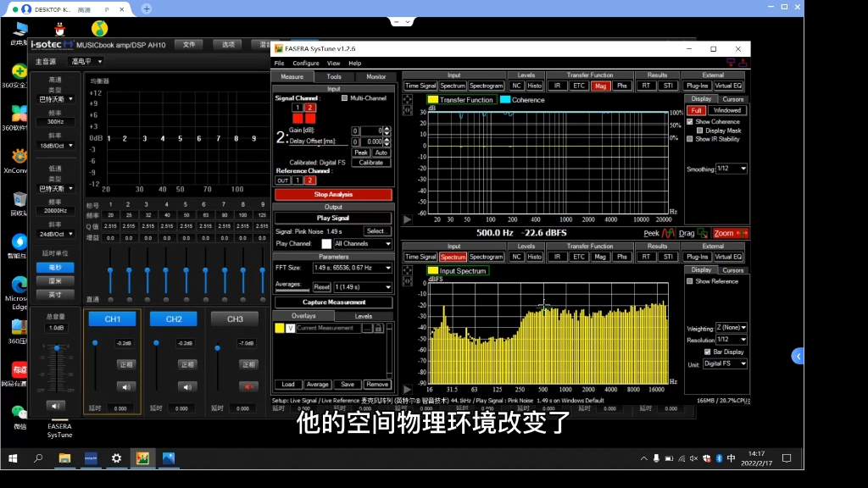
Task: Click the Peak waveform icon near the frequency readout
Action: click(x=669, y=233)
